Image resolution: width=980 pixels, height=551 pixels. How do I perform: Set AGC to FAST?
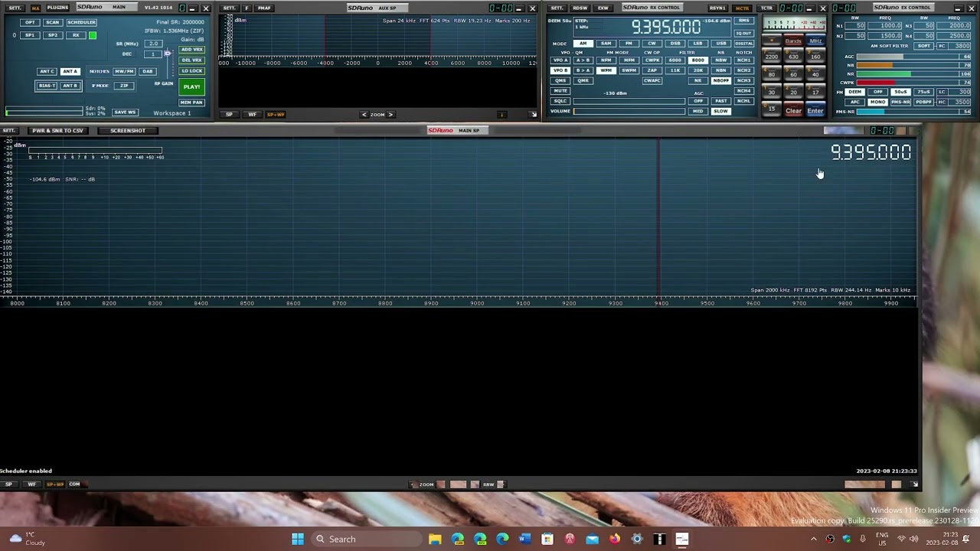point(721,101)
